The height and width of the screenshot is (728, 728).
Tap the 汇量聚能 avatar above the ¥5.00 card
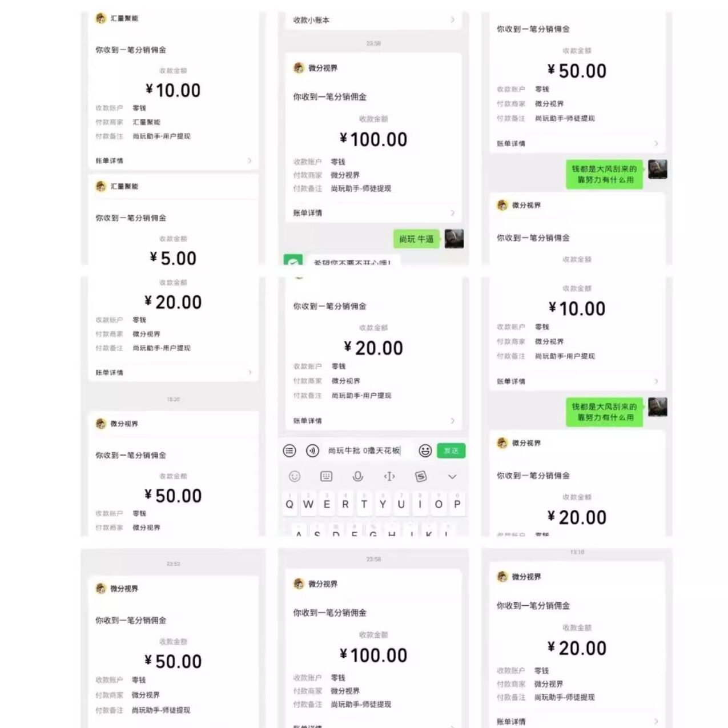[x=101, y=187]
